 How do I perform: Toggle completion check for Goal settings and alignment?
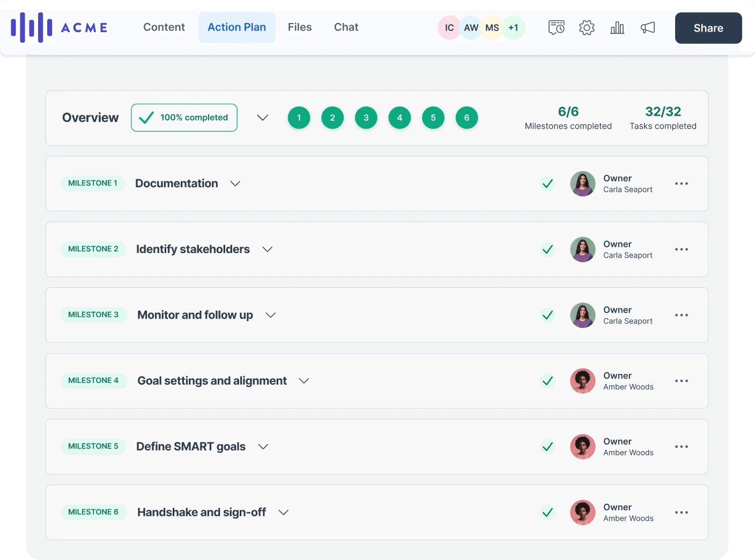tap(547, 381)
